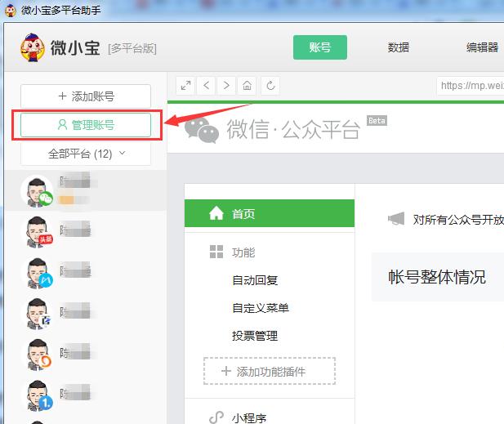Click the 管理账号 button
The width and height of the screenshot is (504, 424).
pyautogui.click(x=86, y=125)
